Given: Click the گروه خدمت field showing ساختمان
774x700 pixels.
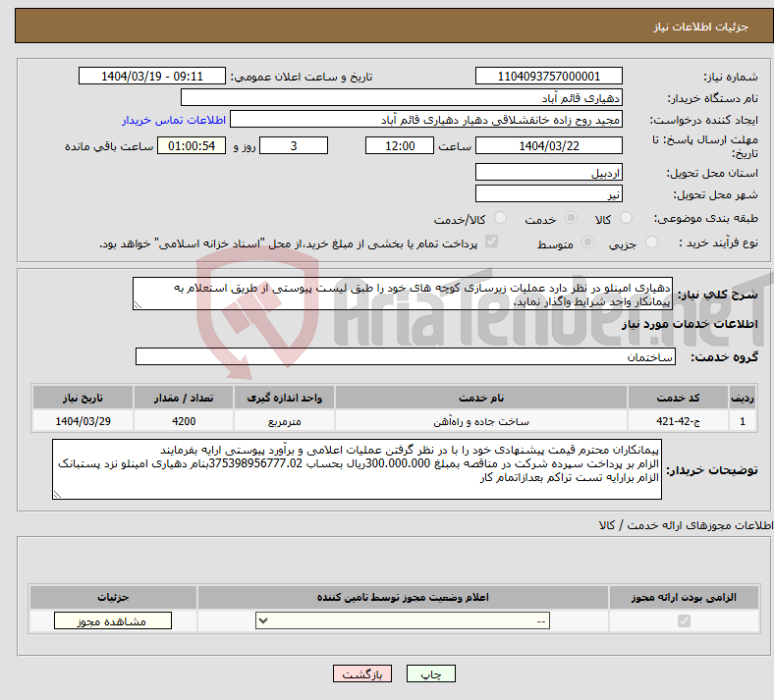Looking at the screenshot, I should [x=406, y=356].
